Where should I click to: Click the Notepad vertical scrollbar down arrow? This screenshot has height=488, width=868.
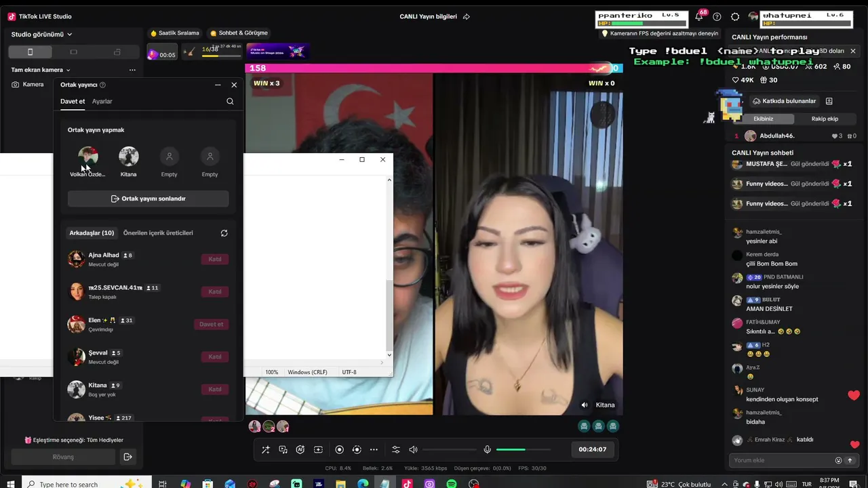point(389,354)
